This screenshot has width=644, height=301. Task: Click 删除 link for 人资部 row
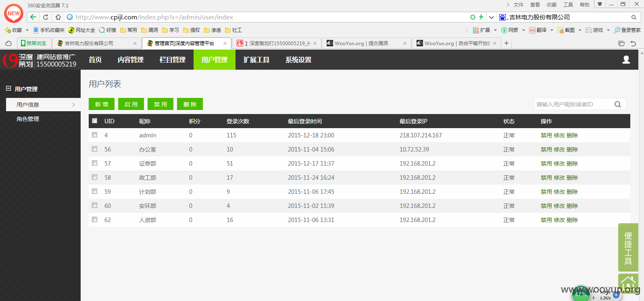pyautogui.click(x=572, y=220)
